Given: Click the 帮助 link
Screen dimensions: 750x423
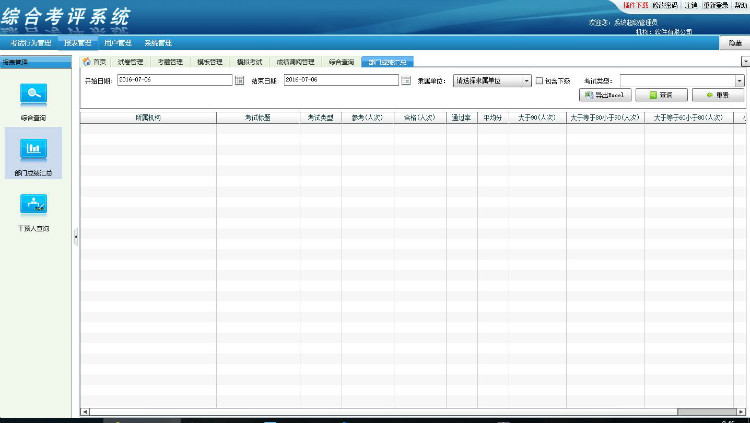Looking at the screenshot, I should tap(741, 5).
